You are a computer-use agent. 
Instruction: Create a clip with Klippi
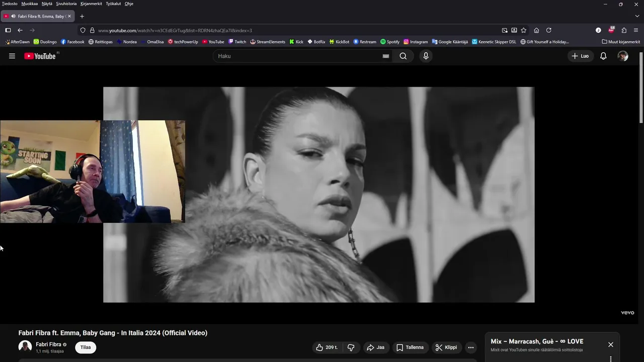pyautogui.click(x=446, y=347)
